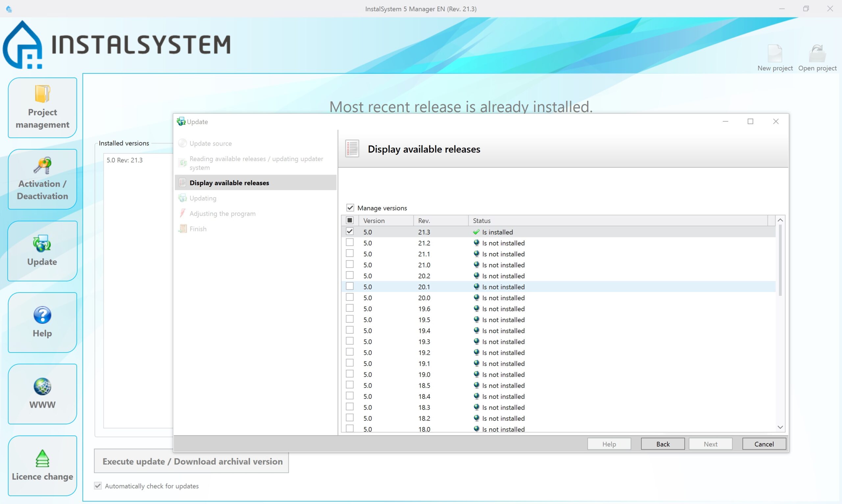
Task: Select Reading available releases wizard step
Action: 256,163
